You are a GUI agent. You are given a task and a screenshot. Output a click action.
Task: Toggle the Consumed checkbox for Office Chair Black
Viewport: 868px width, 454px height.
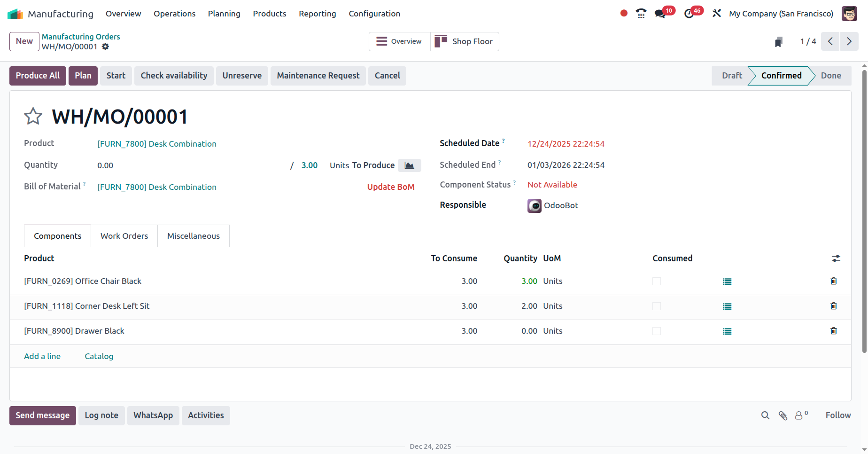click(656, 281)
